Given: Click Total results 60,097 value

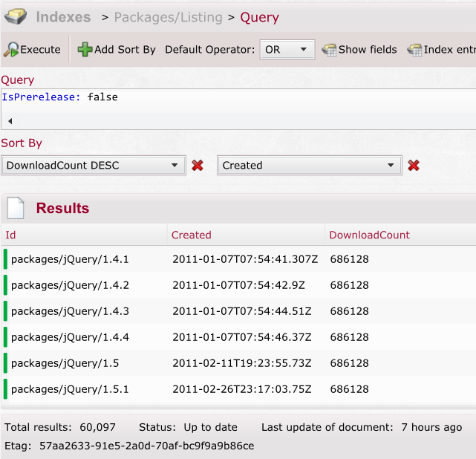Looking at the screenshot, I should pyautogui.click(x=97, y=427).
